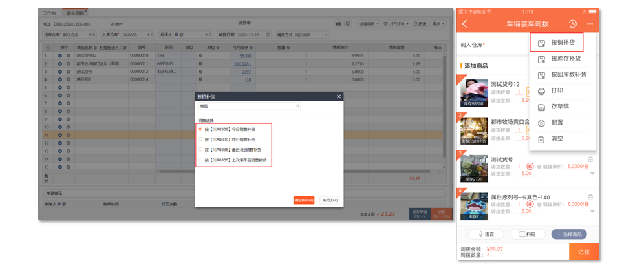Screen dimensions: 644x266
Task: Switch to the 工作台 tab
Action: [50, 13]
